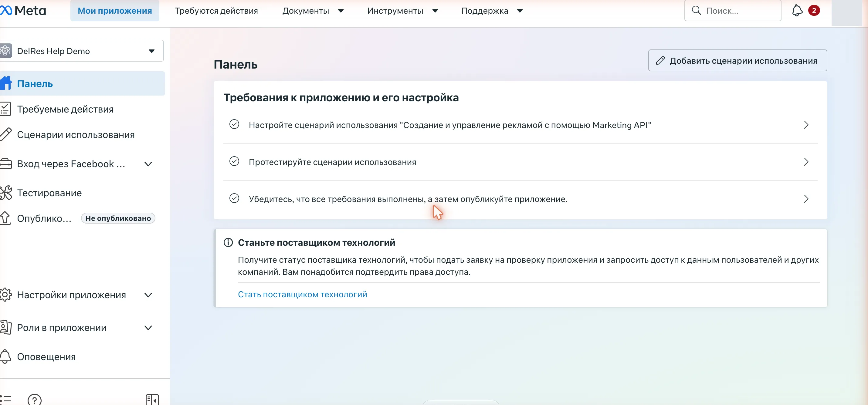Click the info icon near Станьте поставщиком технологий
868x405 pixels.
[228, 243]
